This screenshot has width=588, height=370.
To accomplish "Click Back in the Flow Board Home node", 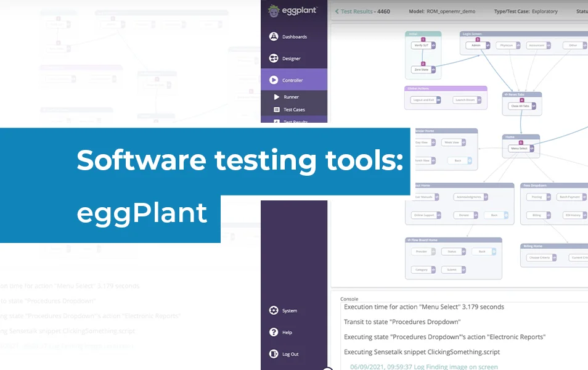I will click(x=484, y=252).
